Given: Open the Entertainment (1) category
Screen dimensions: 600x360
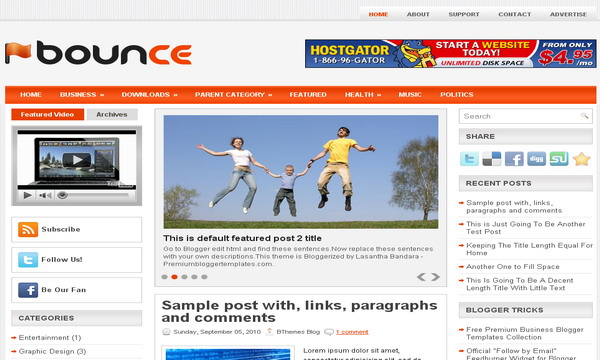Looking at the screenshot, I should (50, 338).
